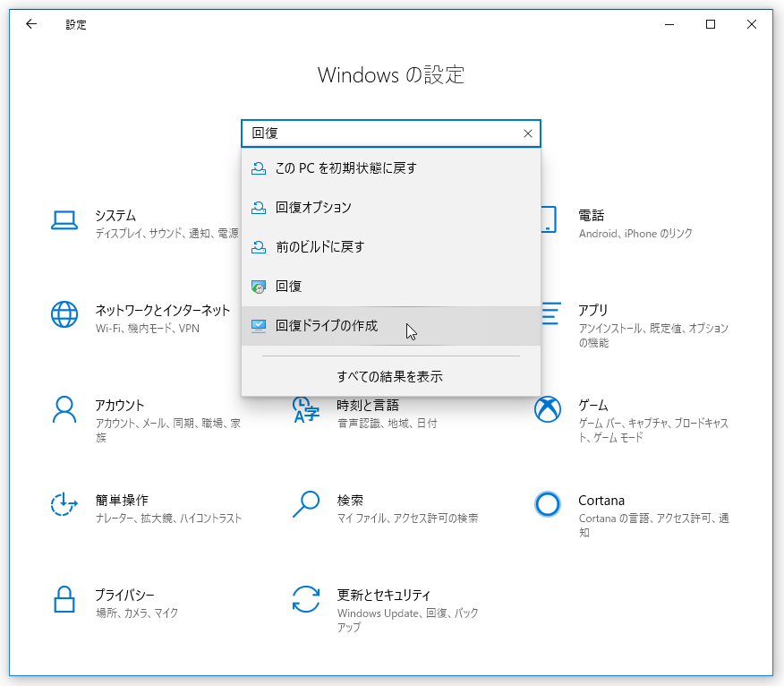Open 更新とセキュリティ sync icon
Screen dimensions: 784x686
click(x=306, y=599)
